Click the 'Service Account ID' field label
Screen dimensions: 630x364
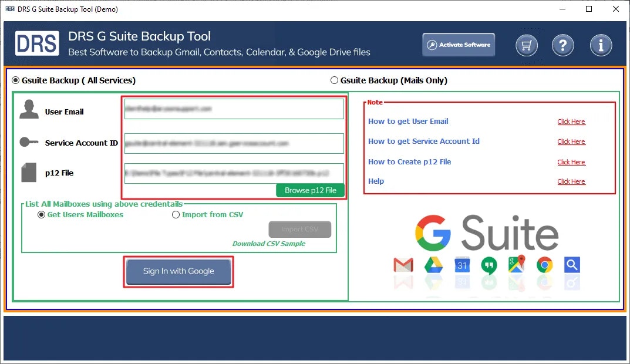(82, 143)
